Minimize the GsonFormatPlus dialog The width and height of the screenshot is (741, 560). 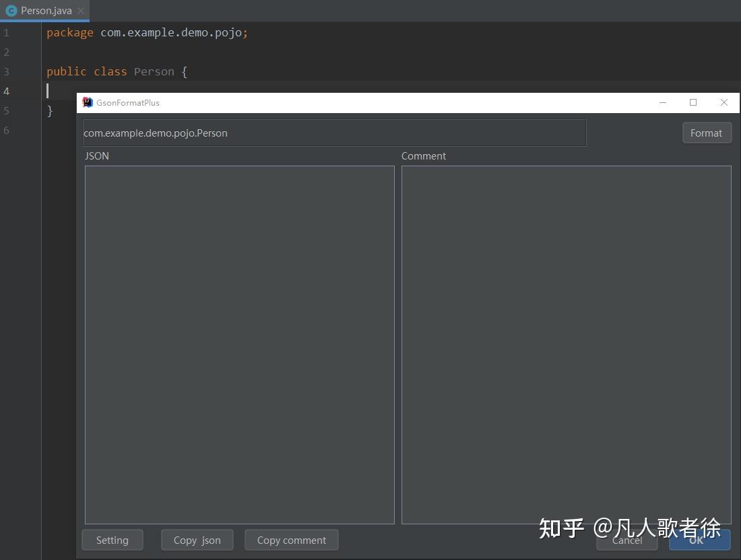663,102
